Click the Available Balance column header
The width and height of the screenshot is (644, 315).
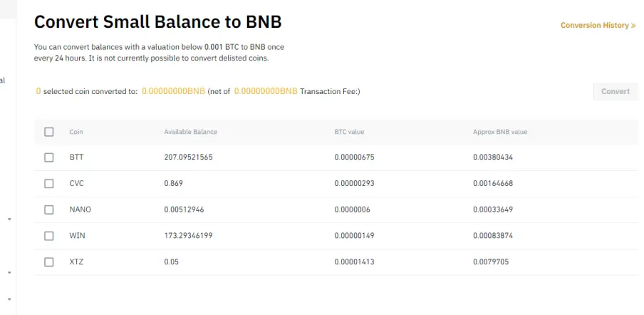(191, 132)
